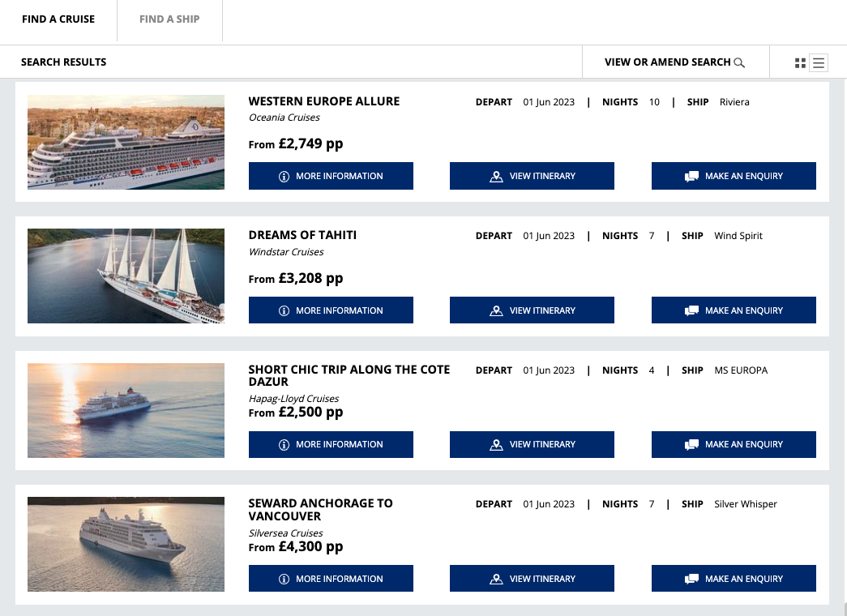
Task: Open Western Europe Allure cruise title
Action: (x=323, y=101)
